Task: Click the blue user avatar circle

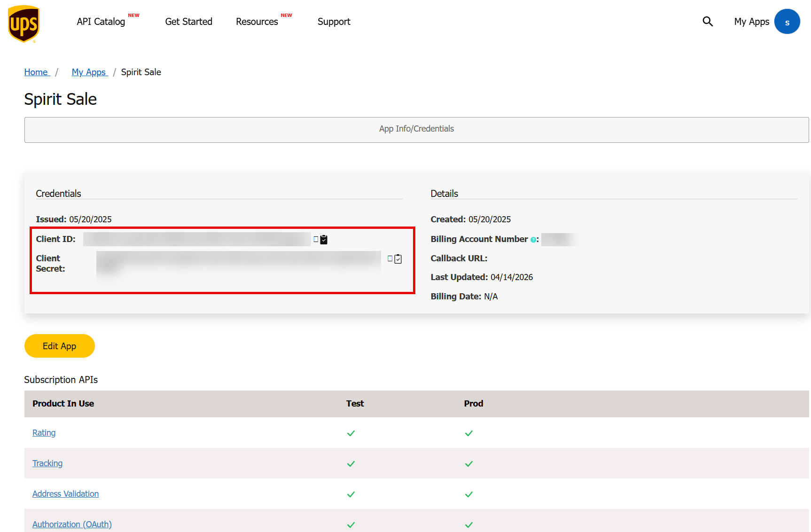Action: [787, 22]
